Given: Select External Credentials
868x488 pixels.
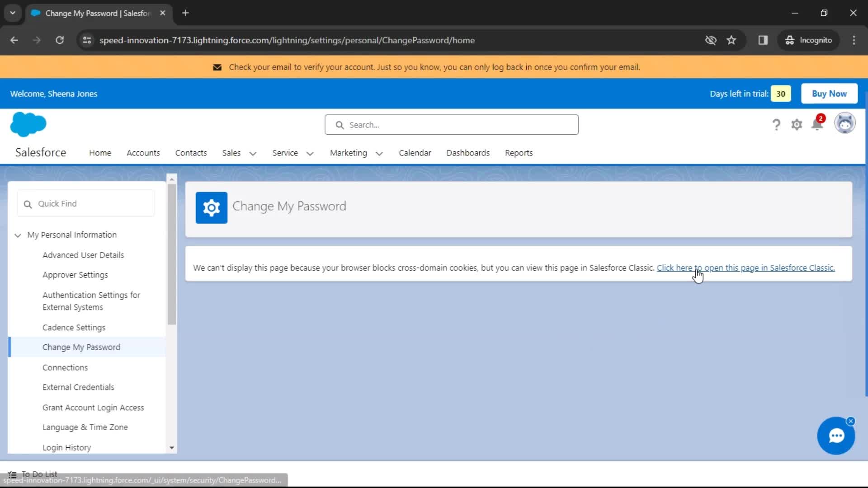Looking at the screenshot, I should [x=78, y=387].
